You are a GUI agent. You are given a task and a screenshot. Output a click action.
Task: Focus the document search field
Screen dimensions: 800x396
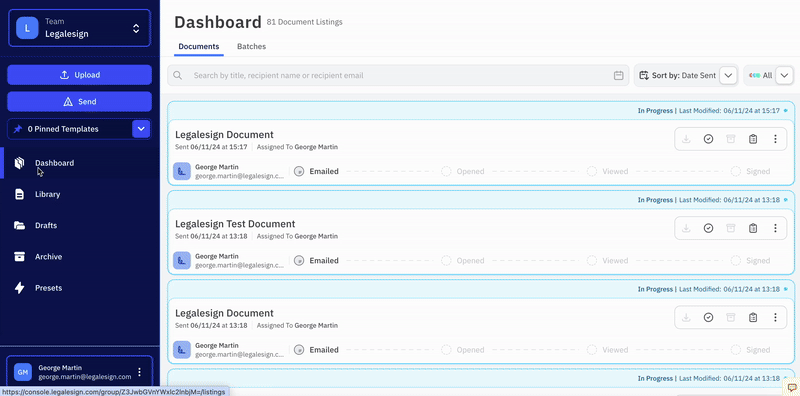[x=398, y=76]
